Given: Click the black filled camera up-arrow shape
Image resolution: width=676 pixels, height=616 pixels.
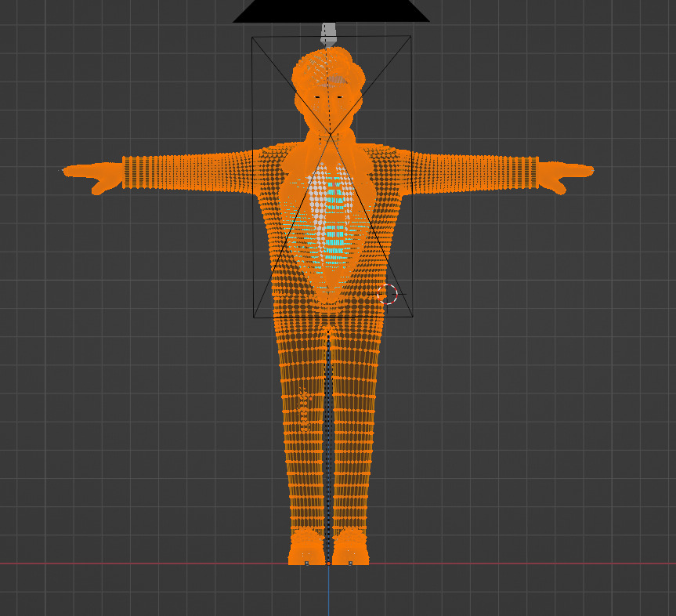Looking at the screenshot, I should point(331,11).
